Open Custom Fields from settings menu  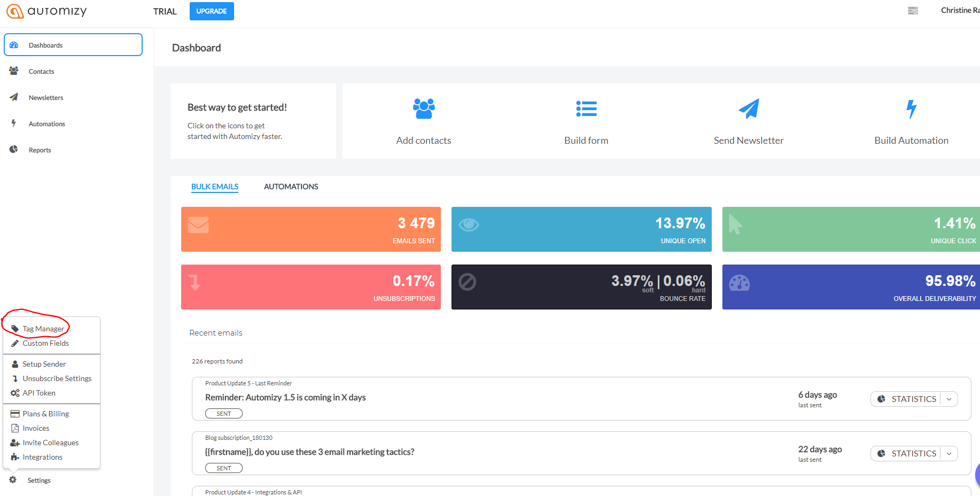pos(45,343)
